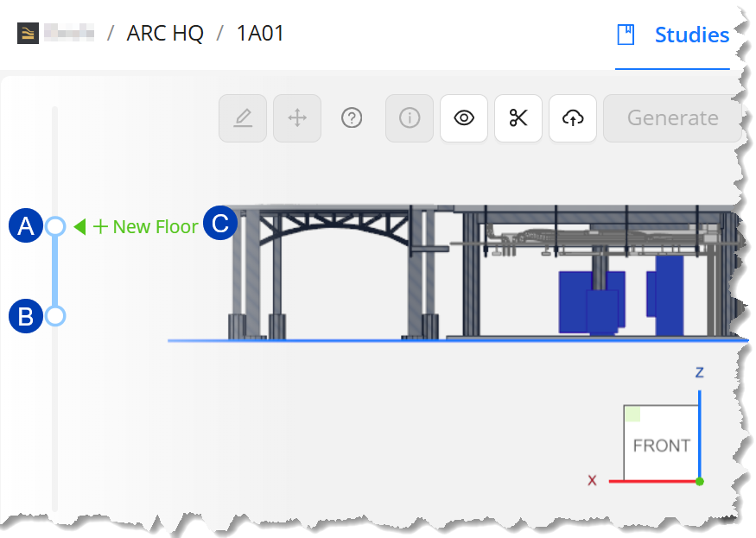Select the FRONT view cube face

pyautogui.click(x=661, y=442)
